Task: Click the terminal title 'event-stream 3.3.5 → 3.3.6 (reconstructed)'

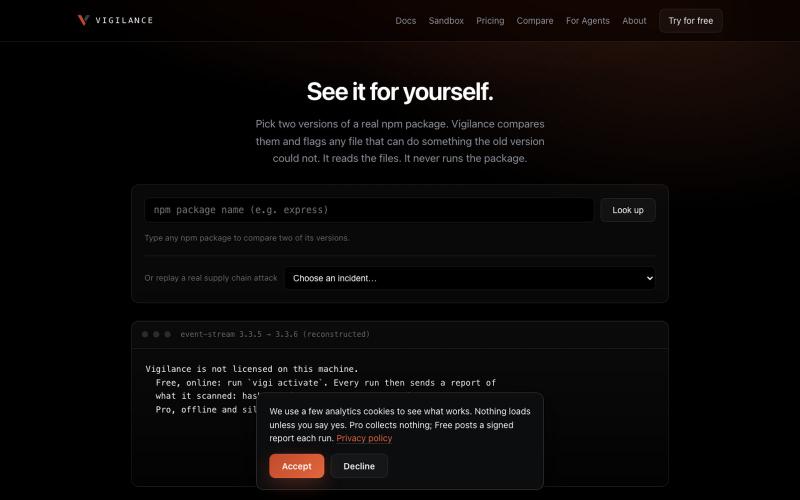Action: pyautogui.click(x=275, y=334)
